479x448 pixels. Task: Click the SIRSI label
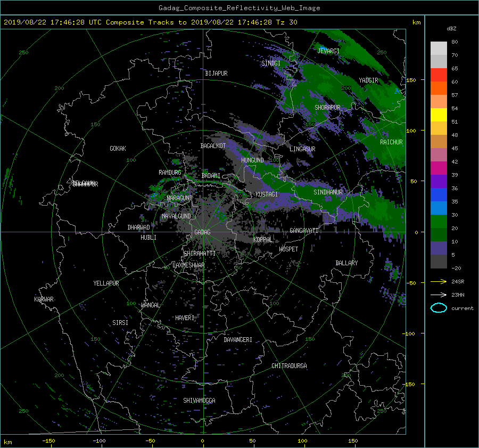pyautogui.click(x=120, y=323)
